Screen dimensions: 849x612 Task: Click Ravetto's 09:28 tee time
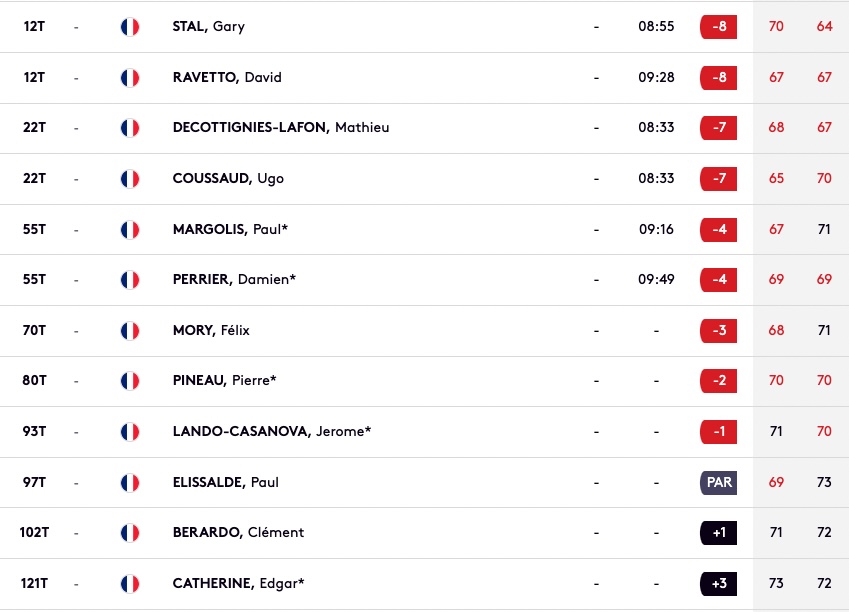[656, 77]
